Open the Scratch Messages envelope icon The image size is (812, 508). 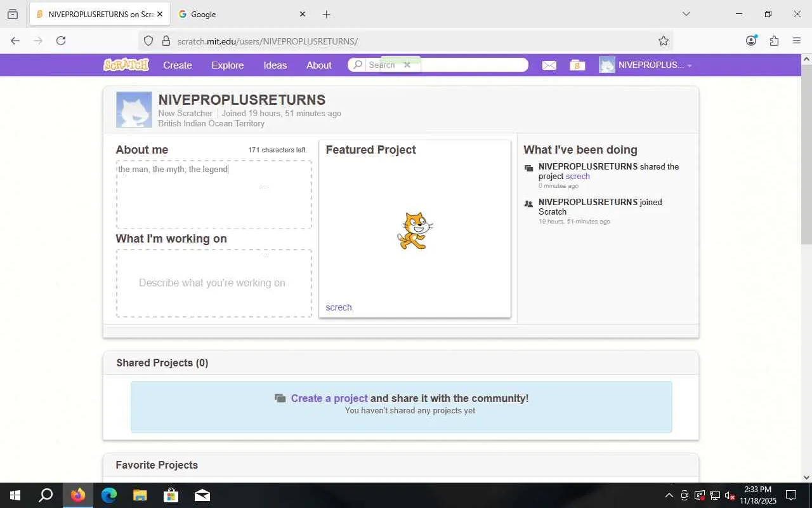[x=549, y=65]
